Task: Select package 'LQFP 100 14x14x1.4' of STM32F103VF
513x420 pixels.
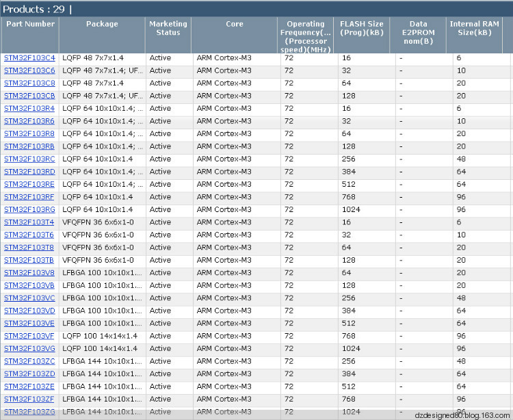Action: click(100, 336)
